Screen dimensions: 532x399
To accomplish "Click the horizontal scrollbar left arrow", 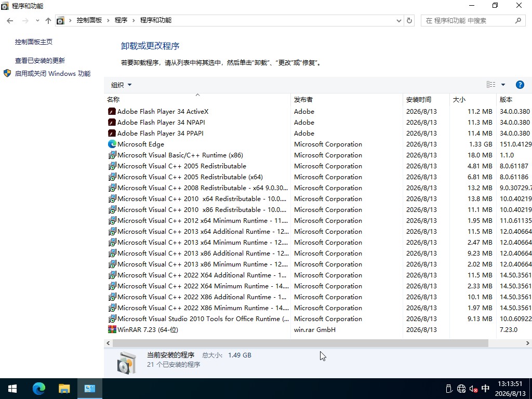I will pyautogui.click(x=108, y=343).
